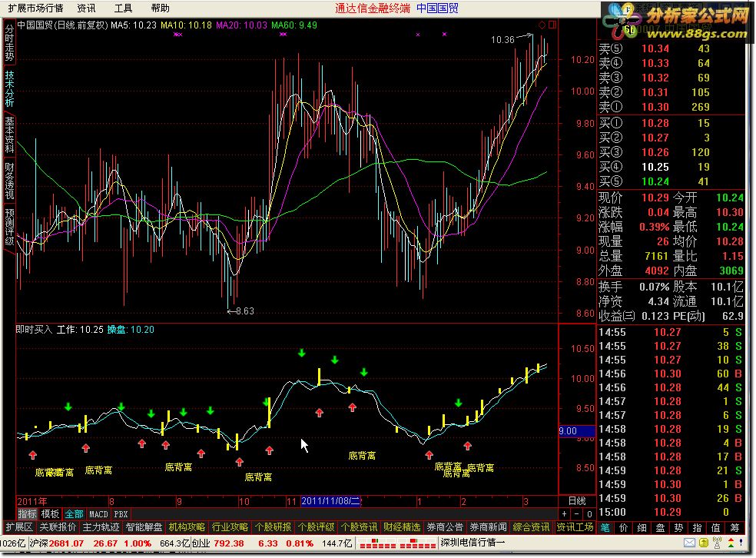
Task: Click the 即时买入 indicator title
Action: coord(34,330)
